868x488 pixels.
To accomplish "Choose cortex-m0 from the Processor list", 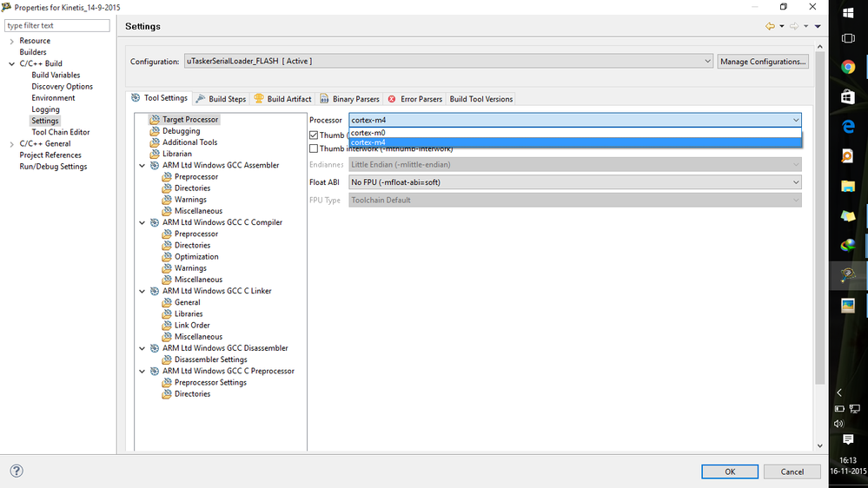I will (x=575, y=133).
